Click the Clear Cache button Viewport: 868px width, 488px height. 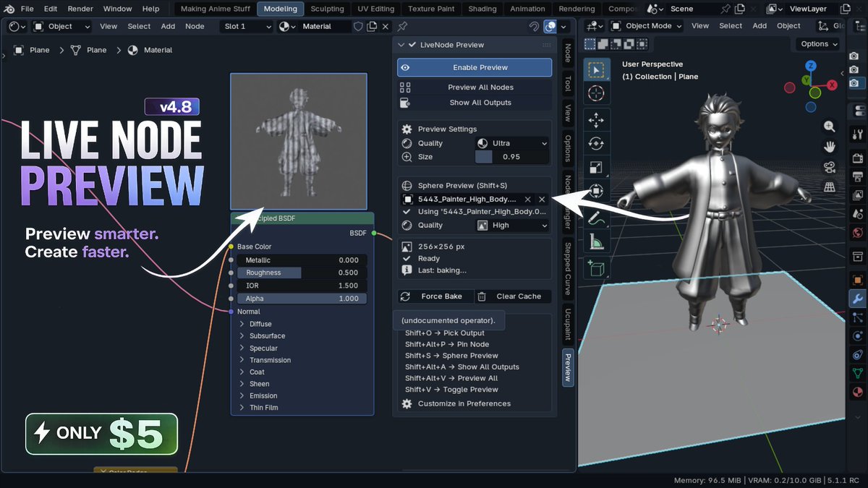[513, 296]
